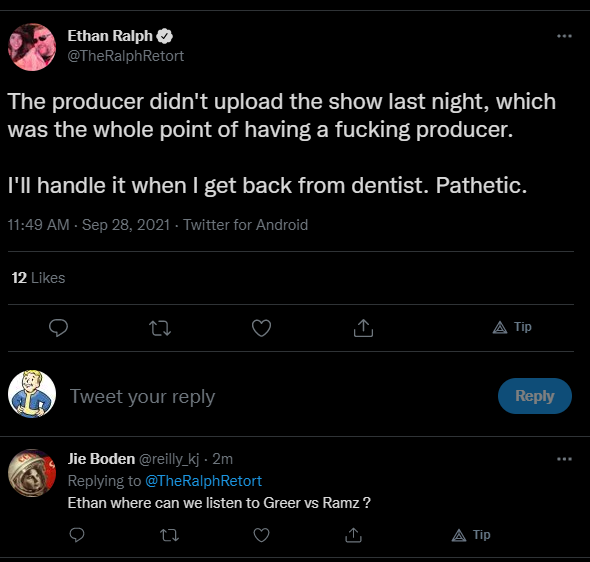Share Jie Boden's reply
Image resolution: width=590 pixels, height=562 pixels.
click(x=353, y=535)
